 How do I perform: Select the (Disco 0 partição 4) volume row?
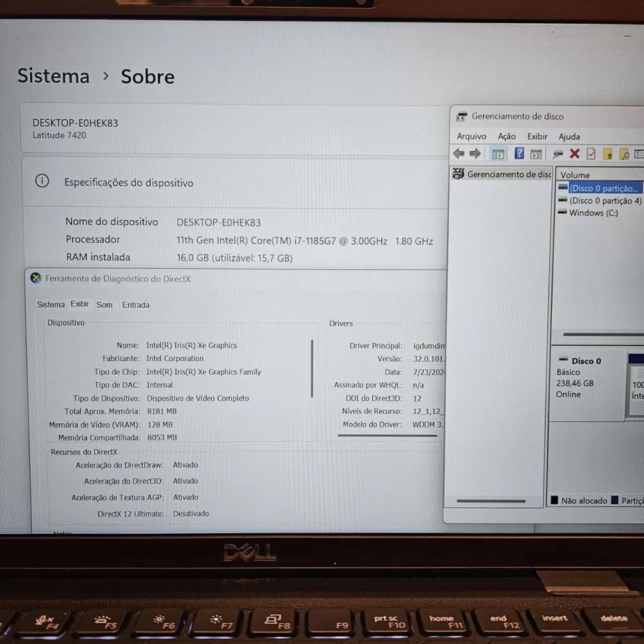600,200
